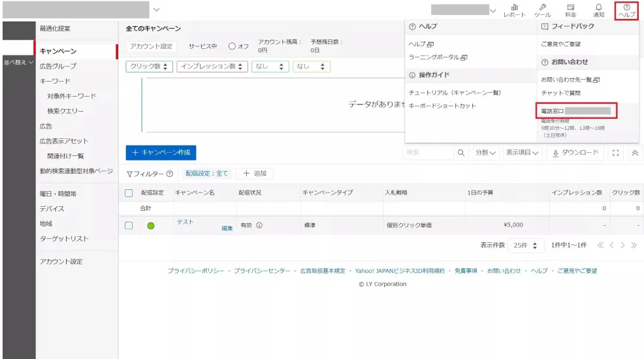Check the テスト campaign row checkbox
Image resolution: width=644 pixels, height=359 pixels.
click(x=129, y=225)
